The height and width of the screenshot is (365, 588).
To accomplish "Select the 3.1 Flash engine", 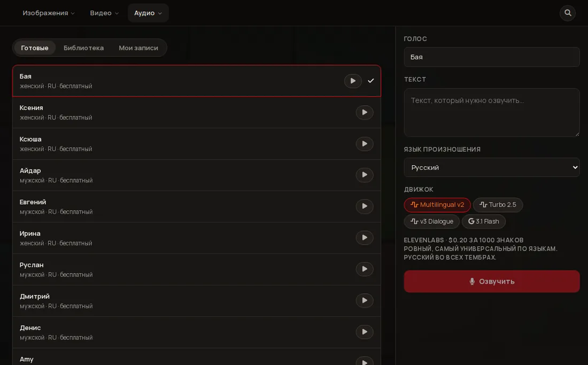I will point(484,221).
